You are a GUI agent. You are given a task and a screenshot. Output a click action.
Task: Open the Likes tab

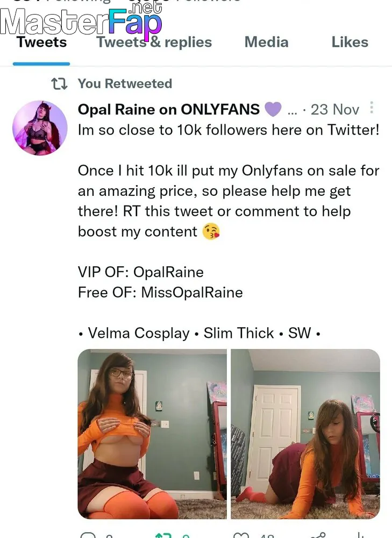point(350,42)
